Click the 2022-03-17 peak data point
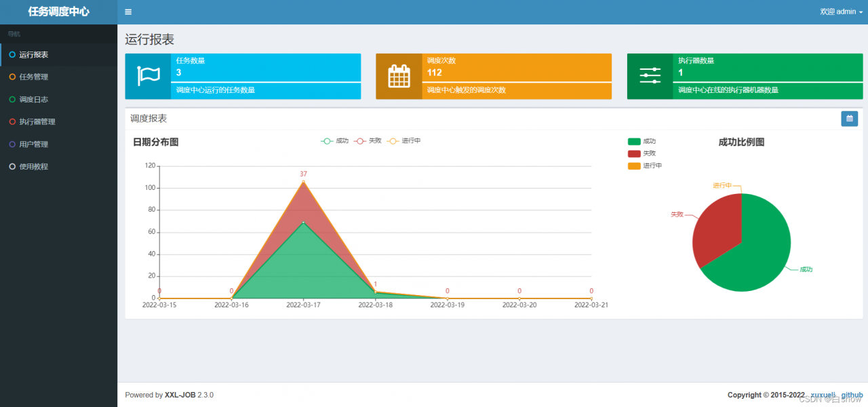This screenshot has width=868, height=407. [x=303, y=181]
